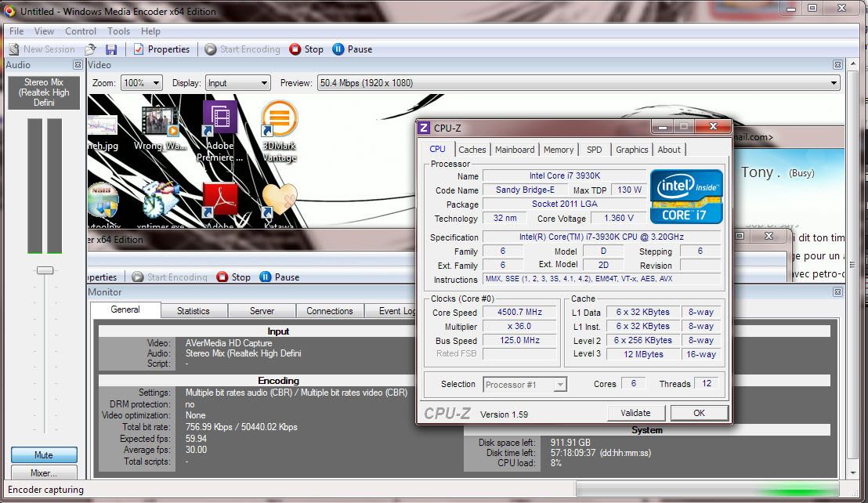Viewport: 868px width, 503px height.
Task: Click the Windows Media Encoder title bar icon
Action: click(x=9, y=11)
